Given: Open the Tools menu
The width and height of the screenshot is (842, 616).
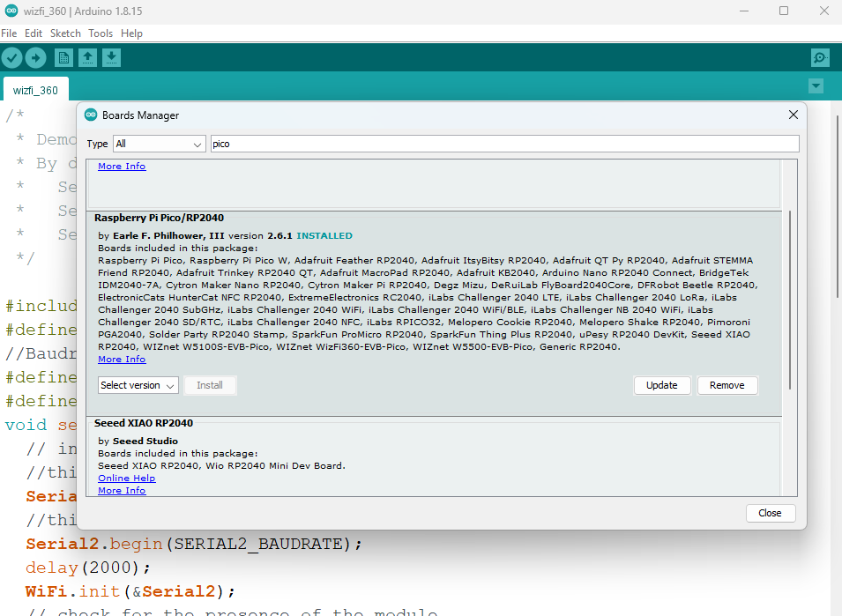Looking at the screenshot, I should (x=101, y=33).
